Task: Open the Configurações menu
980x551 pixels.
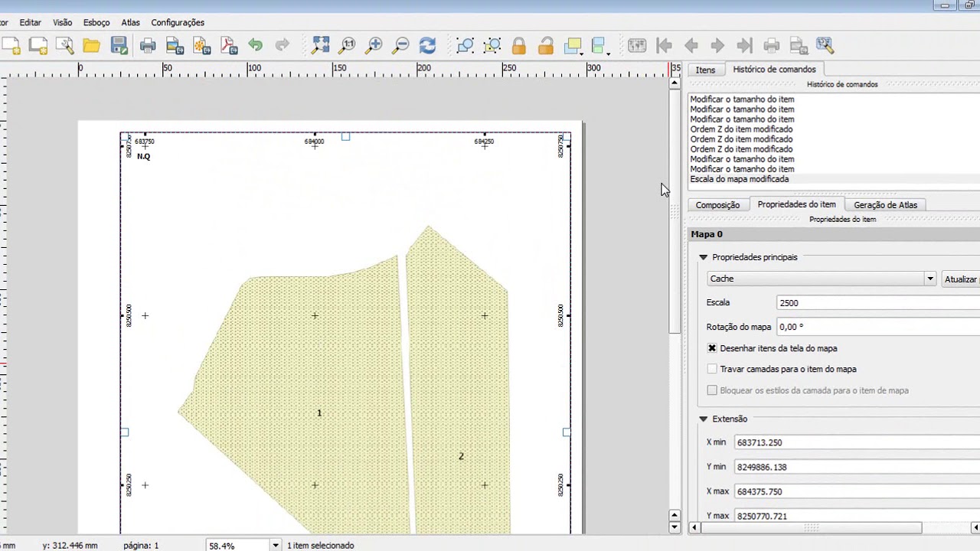Action: [178, 23]
